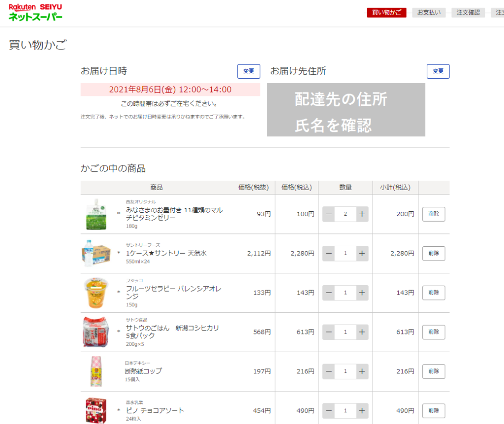
Task: Delete 断熱紙コップ from the basket
Action: click(434, 371)
